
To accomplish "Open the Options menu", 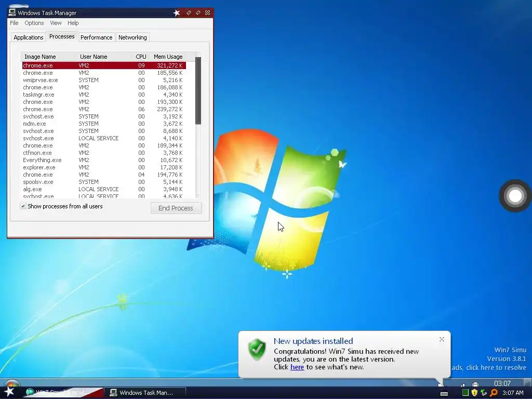I will (34, 23).
